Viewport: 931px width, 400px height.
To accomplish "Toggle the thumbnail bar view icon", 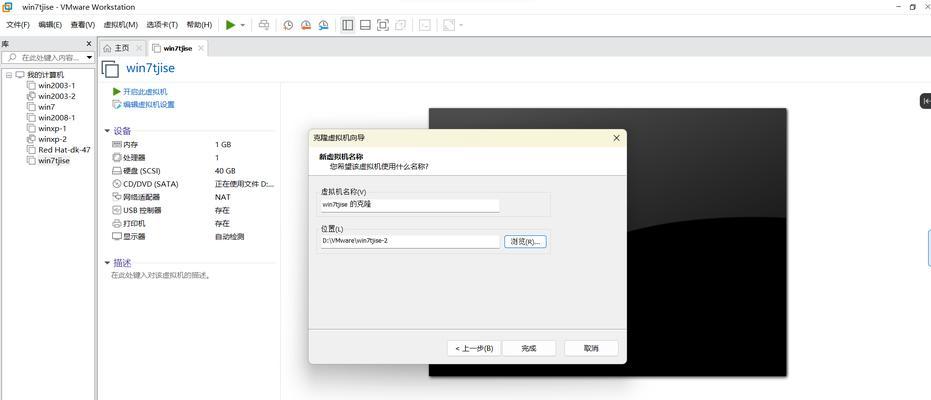I will [366, 25].
